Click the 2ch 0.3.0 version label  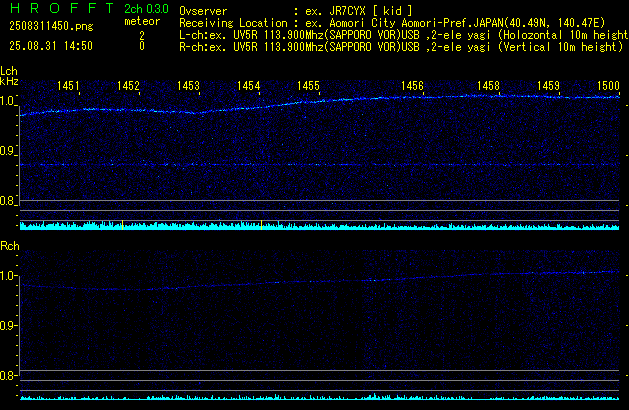pyautogui.click(x=146, y=9)
